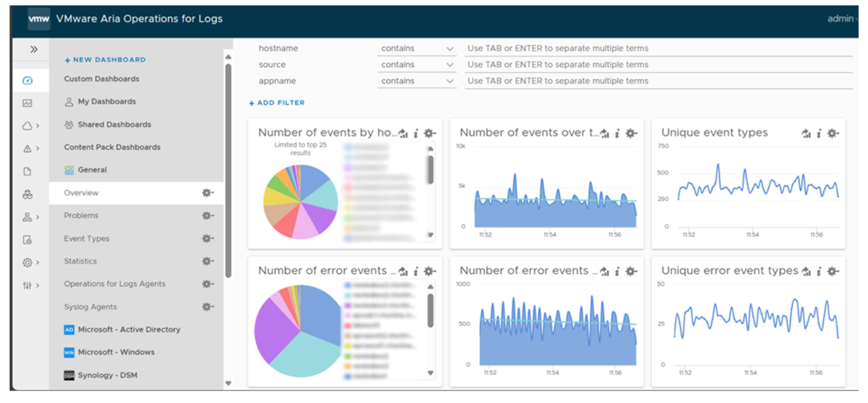The height and width of the screenshot is (403, 868).
Task: Focus the appname filter terms field
Action: pyautogui.click(x=659, y=81)
